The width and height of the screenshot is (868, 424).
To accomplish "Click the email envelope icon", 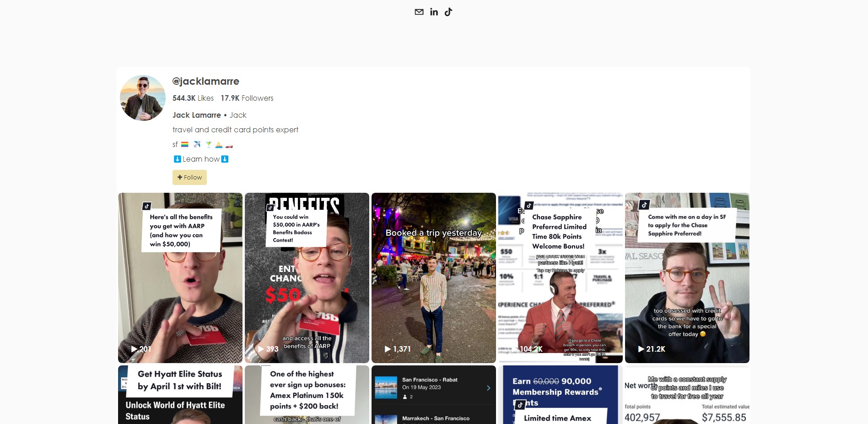I will click(x=419, y=12).
